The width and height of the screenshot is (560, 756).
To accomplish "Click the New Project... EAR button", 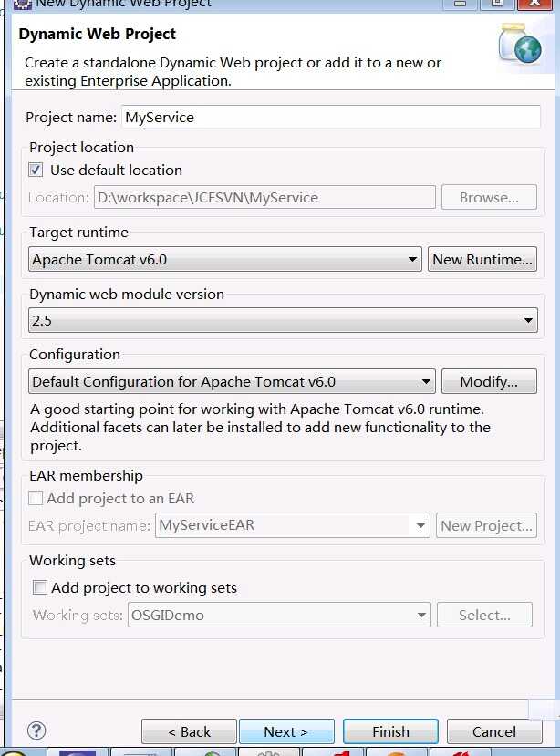I will click(x=486, y=525).
